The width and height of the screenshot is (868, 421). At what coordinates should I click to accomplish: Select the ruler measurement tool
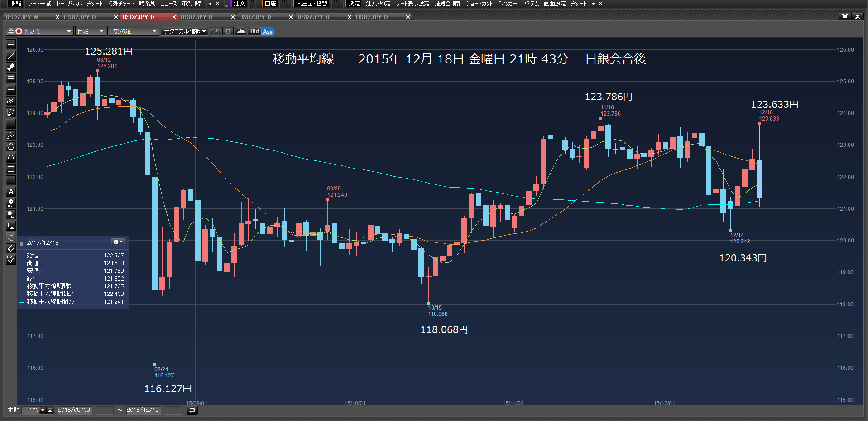click(x=11, y=67)
